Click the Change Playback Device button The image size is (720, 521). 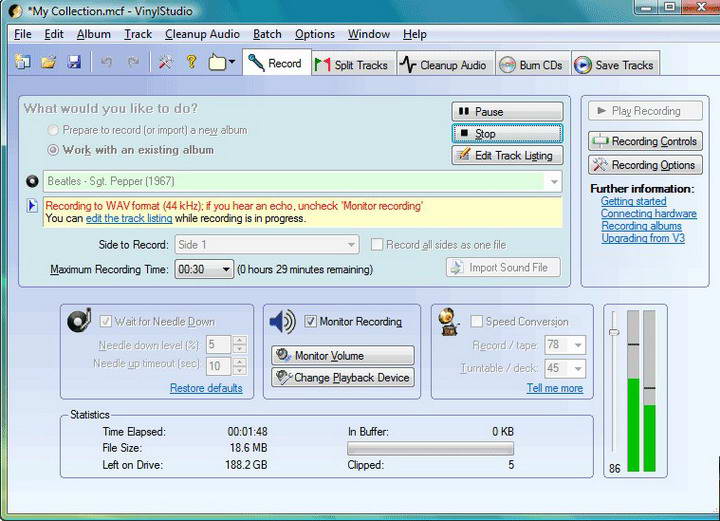coord(342,377)
